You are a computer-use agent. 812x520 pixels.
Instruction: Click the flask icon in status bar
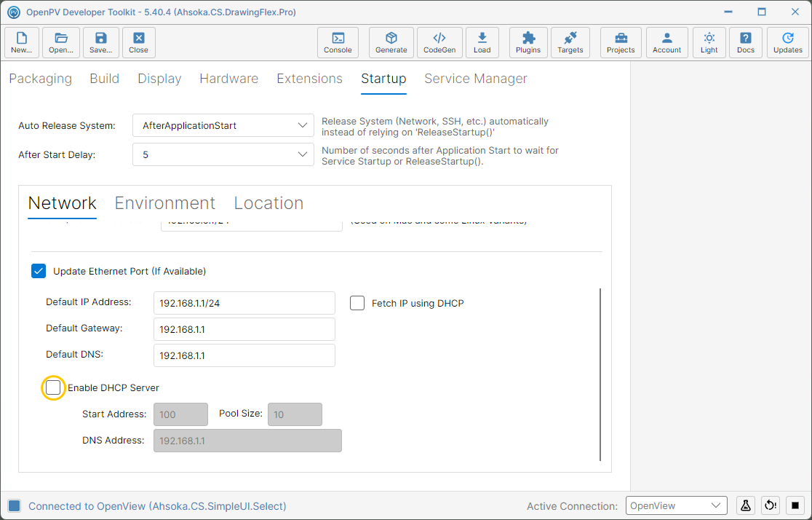[x=746, y=505]
